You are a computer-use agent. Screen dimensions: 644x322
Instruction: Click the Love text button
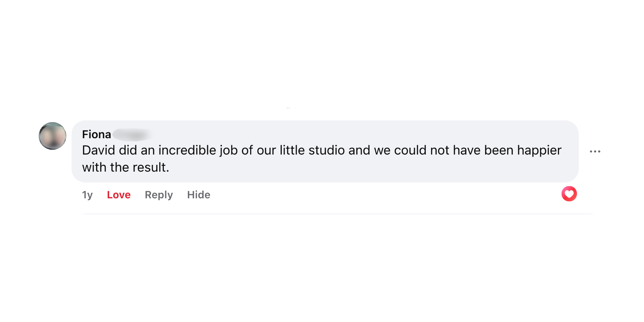click(118, 195)
